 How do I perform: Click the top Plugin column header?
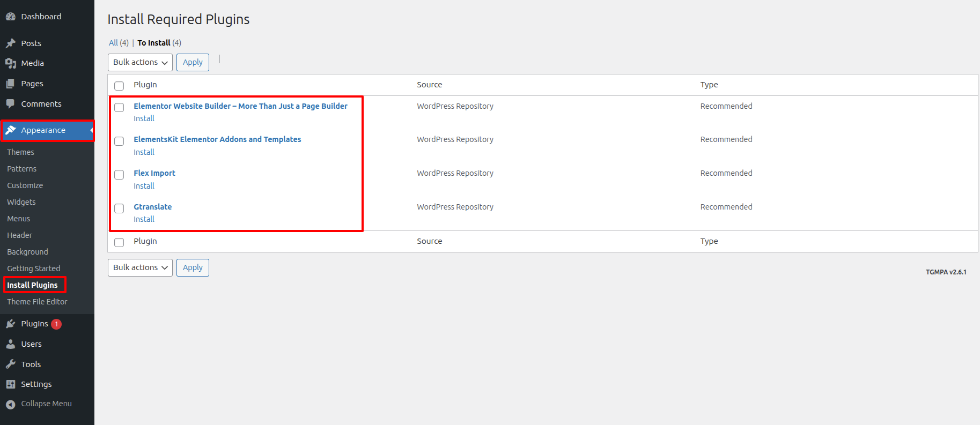coord(145,85)
